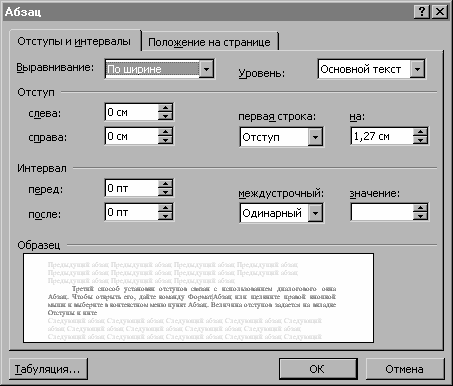
Task: Click the перед spacing input field
Action: pyautogui.click(x=132, y=188)
